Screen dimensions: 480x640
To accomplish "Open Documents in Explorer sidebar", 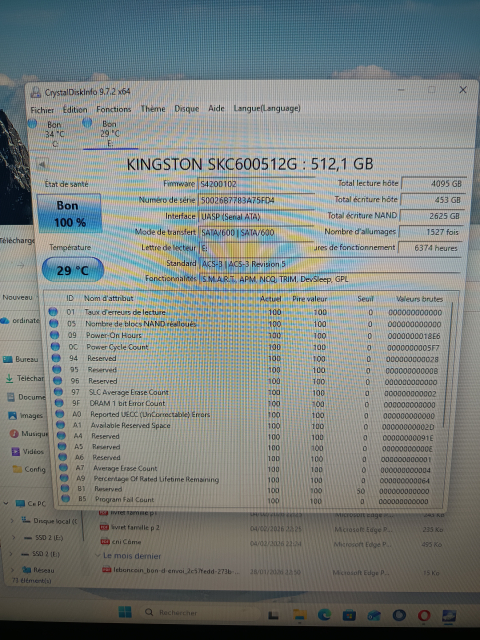I will [x=27, y=397].
